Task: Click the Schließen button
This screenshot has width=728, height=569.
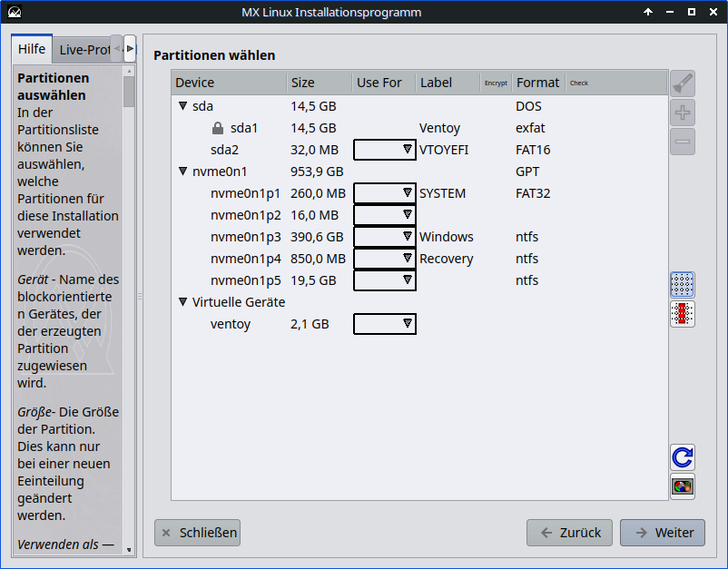Action: point(197,533)
